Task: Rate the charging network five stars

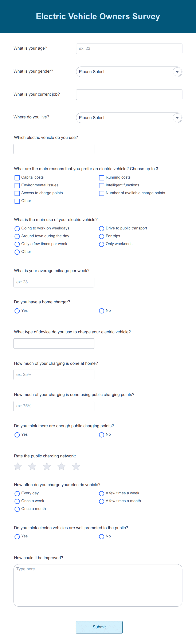Action: click(76, 466)
